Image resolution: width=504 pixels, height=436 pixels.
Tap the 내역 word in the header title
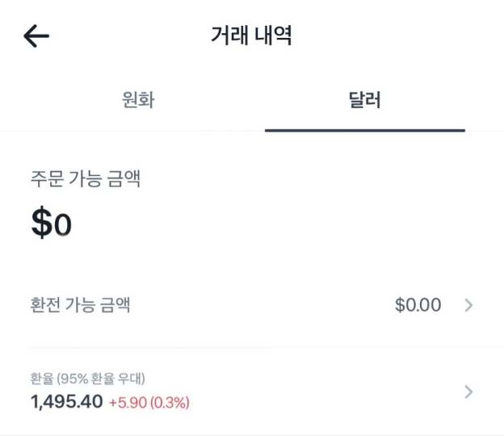coord(273,36)
